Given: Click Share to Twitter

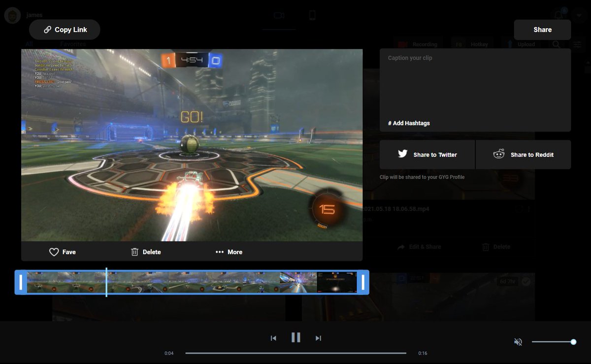Looking at the screenshot, I should pos(427,155).
